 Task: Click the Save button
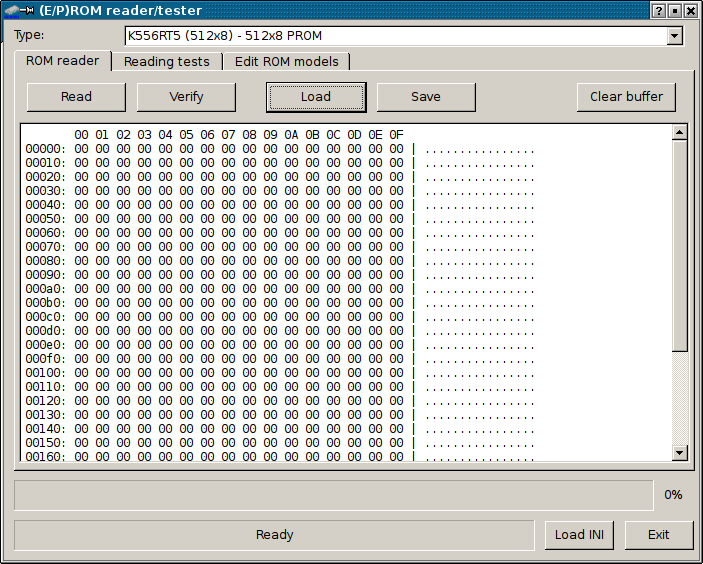[x=426, y=97]
